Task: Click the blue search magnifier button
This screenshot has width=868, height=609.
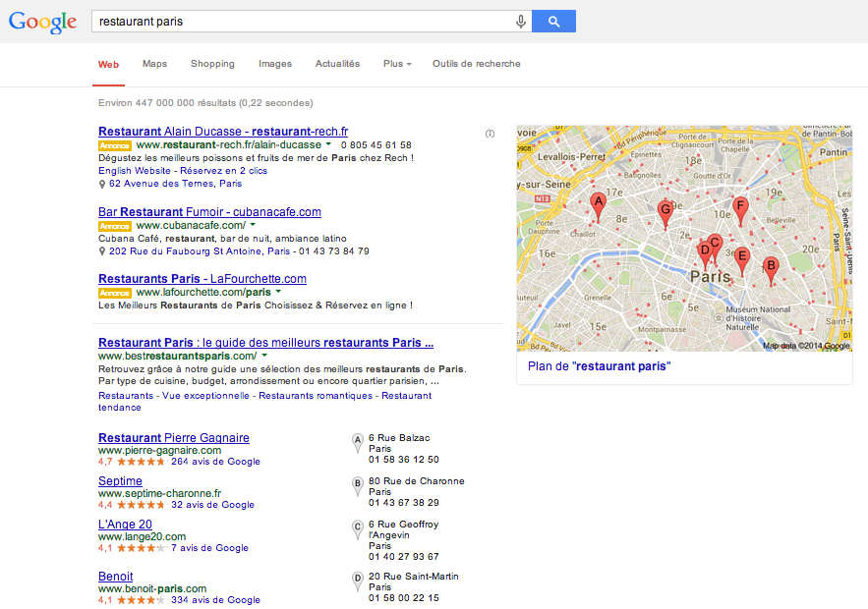Action: click(x=553, y=21)
